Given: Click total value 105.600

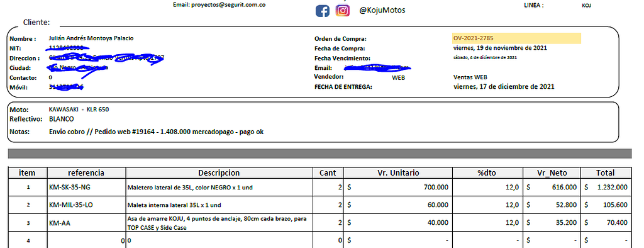Looking at the screenshot, I should coord(615,205).
